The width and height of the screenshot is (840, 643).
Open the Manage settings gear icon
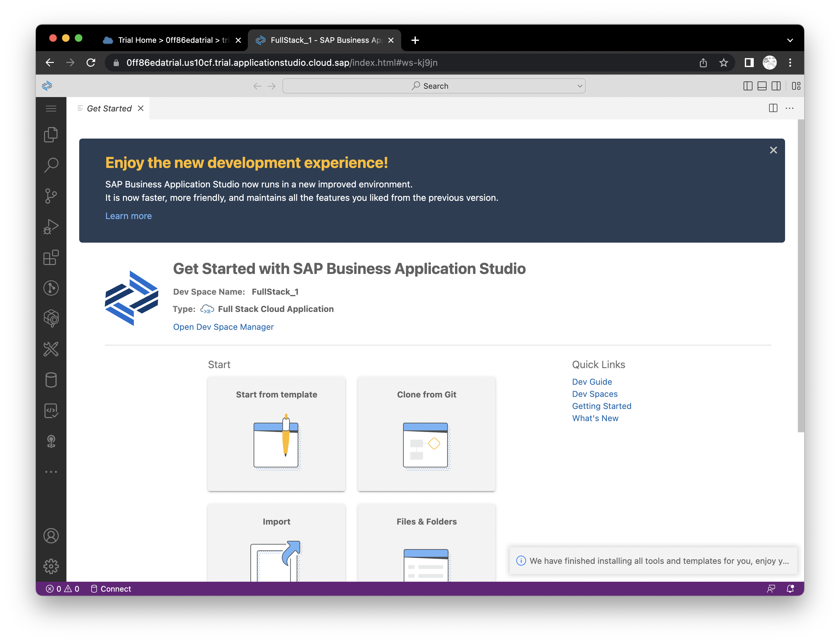[x=51, y=566]
